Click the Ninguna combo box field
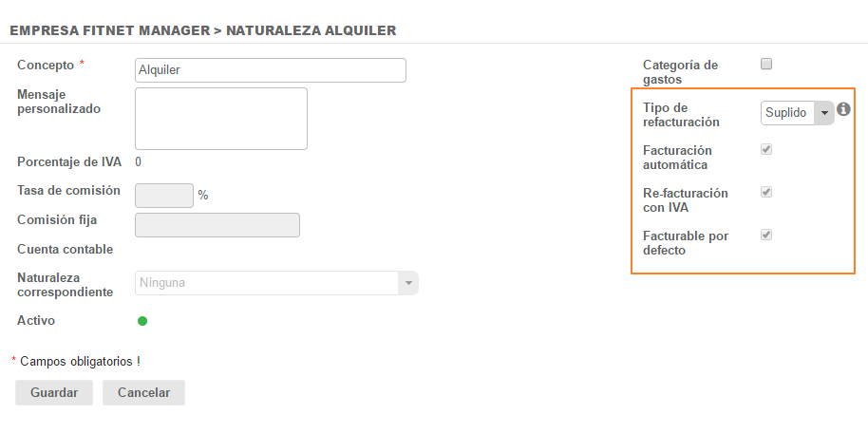 (266, 283)
